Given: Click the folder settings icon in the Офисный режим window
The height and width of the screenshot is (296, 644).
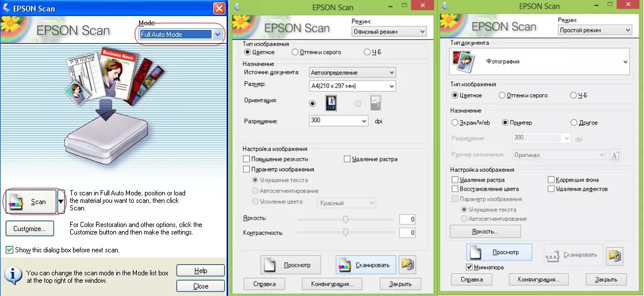Looking at the screenshot, I should point(407,265).
